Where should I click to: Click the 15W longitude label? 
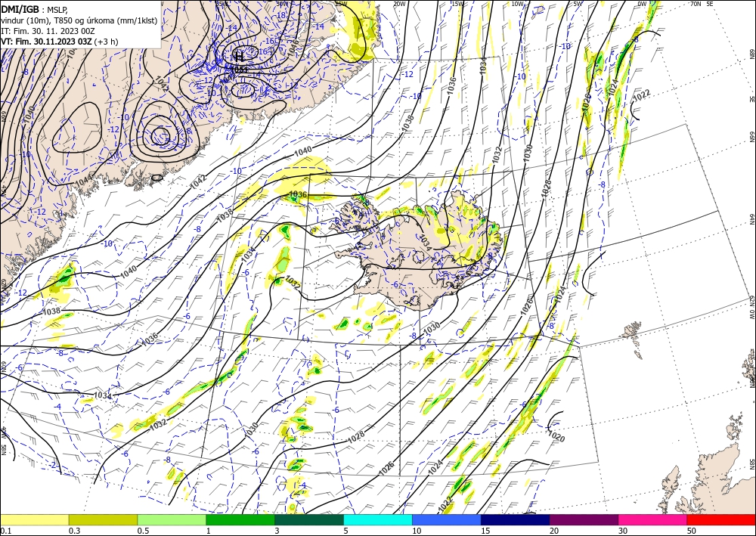point(457,4)
